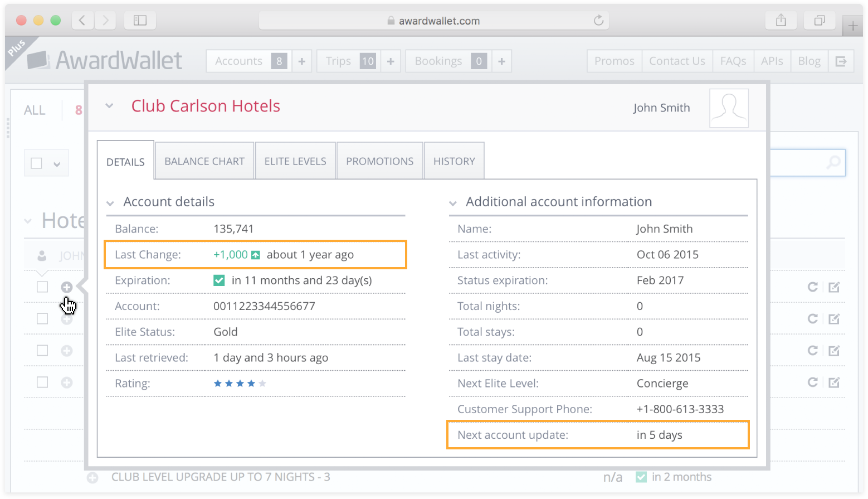Collapse the Account details section
Screen dimensions: 868x499
pyautogui.click(x=110, y=203)
